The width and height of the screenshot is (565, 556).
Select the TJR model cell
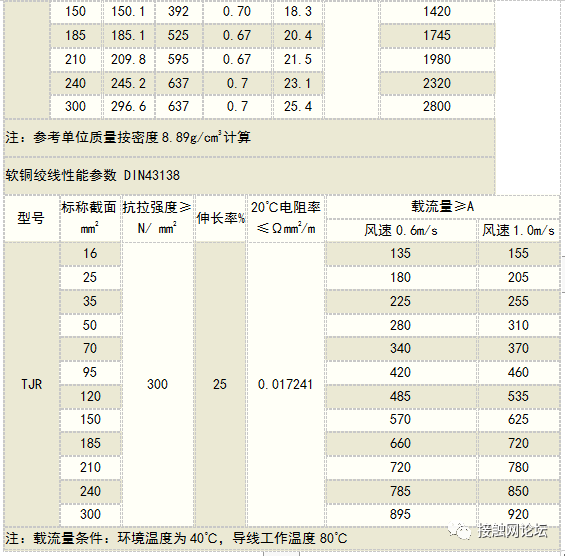(x=32, y=384)
